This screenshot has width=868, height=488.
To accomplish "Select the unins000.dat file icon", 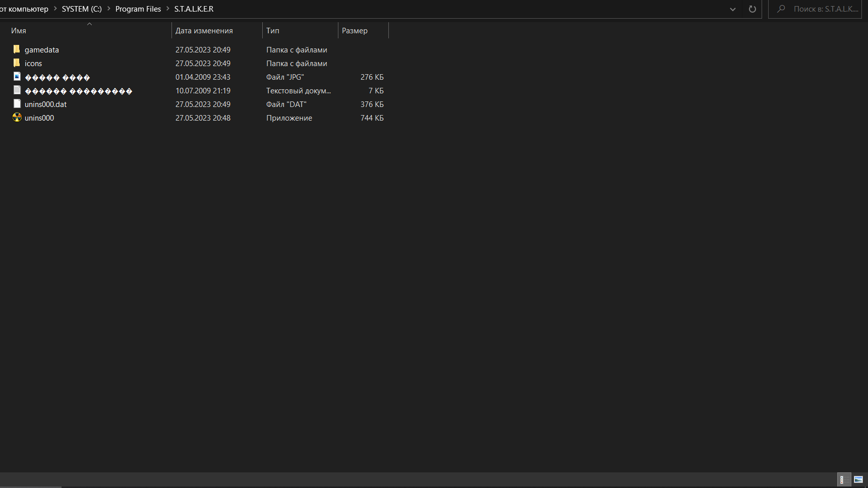I will [x=17, y=104].
